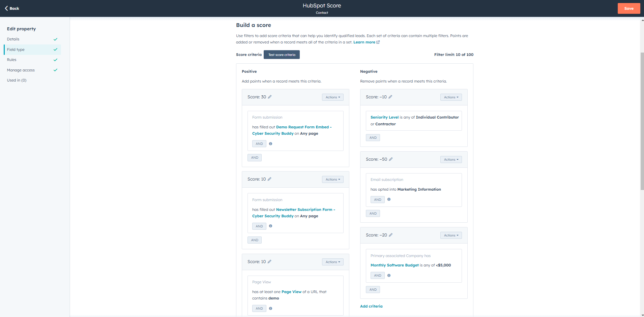Click external link icon after Learn more

click(x=378, y=42)
